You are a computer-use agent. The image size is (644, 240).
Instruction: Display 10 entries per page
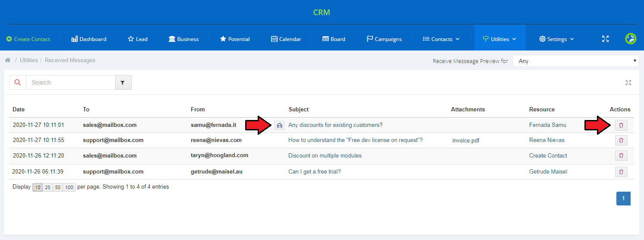[x=38, y=187]
